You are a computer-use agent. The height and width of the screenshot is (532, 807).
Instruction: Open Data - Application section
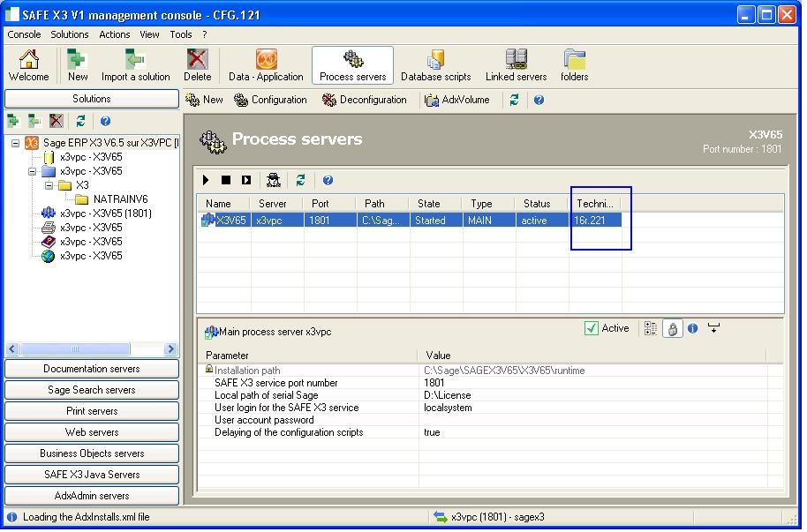click(266, 65)
